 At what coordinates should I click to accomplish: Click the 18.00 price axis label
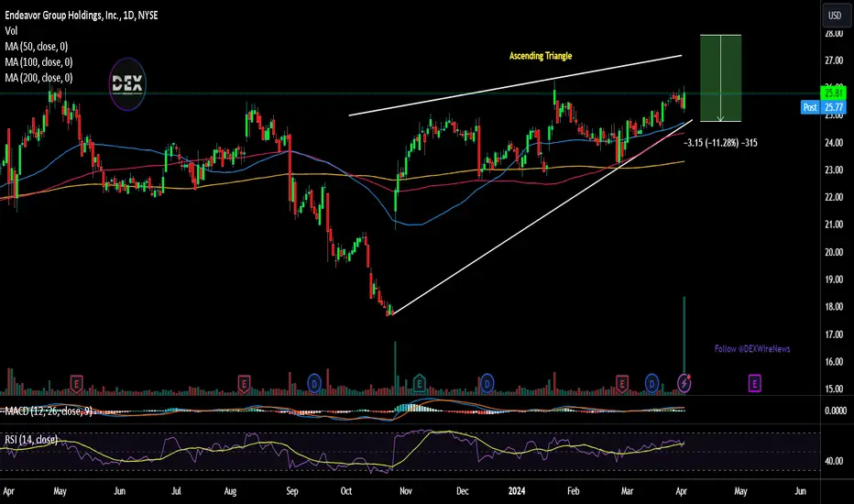(x=834, y=307)
